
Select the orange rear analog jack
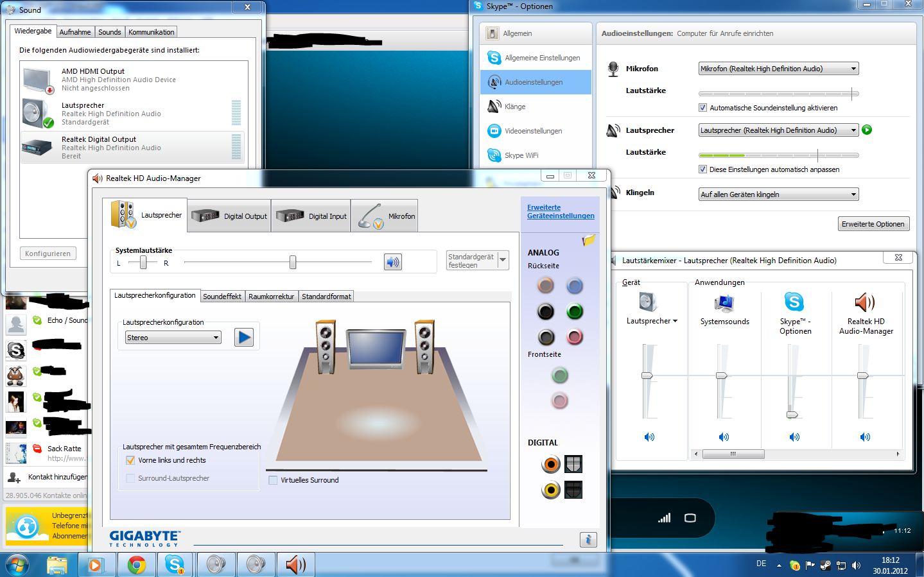(546, 286)
